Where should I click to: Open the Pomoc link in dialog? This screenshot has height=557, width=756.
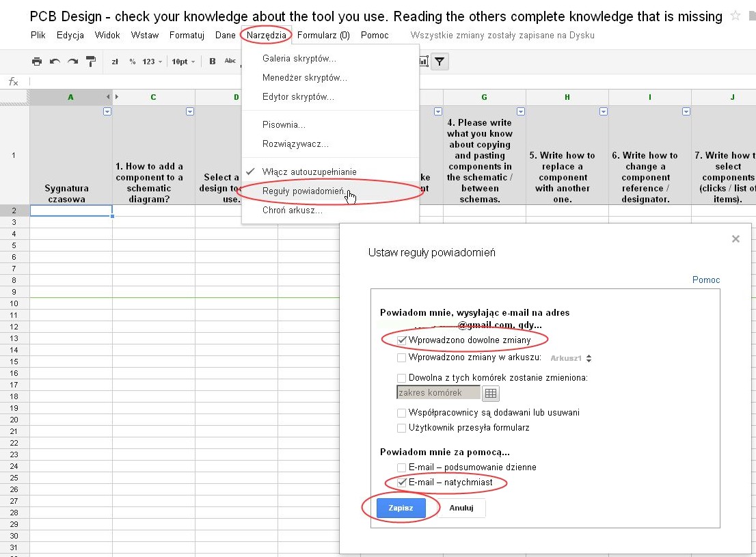(x=706, y=280)
